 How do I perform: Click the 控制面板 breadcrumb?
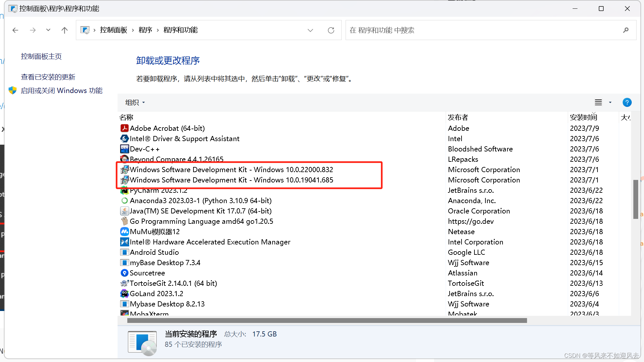click(x=113, y=30)
